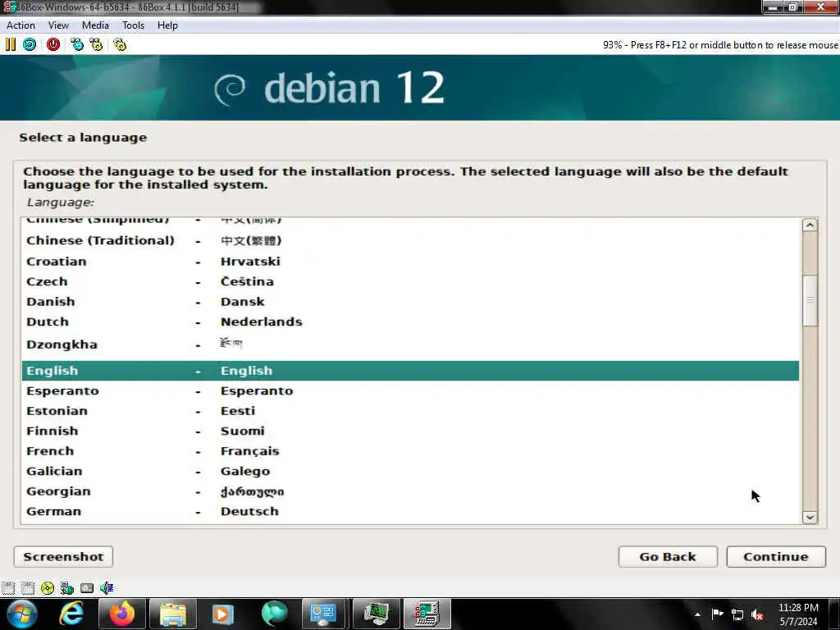Launch Internet Explorer from the taskbar
Viewport: 840px width, 630px height.
tap(72, 614)
